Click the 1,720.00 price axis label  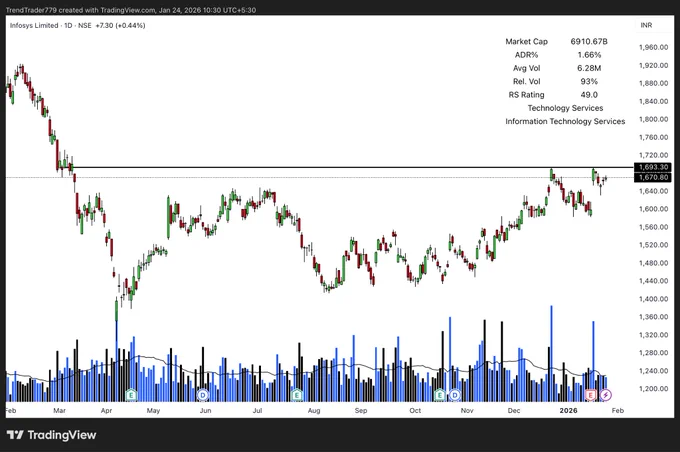(653, 155)
